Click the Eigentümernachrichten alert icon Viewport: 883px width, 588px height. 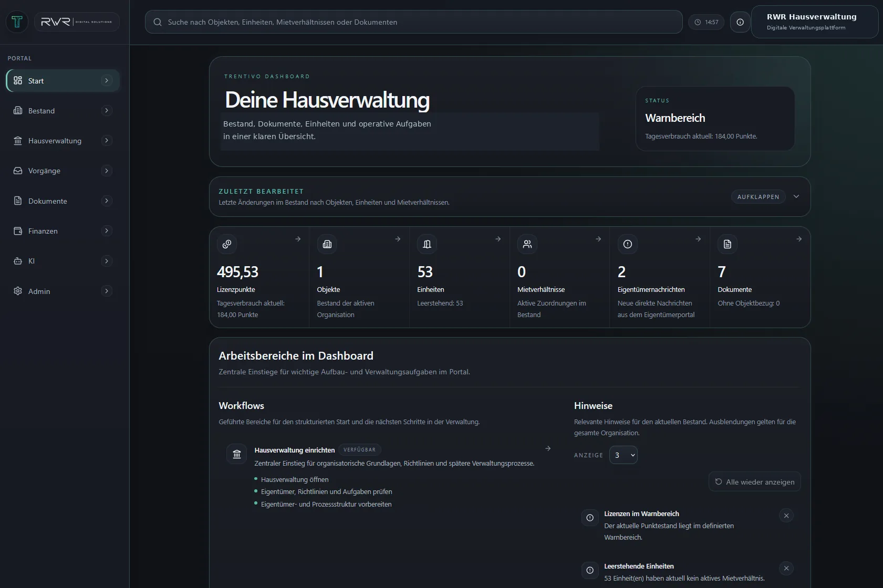coord(628,244)
